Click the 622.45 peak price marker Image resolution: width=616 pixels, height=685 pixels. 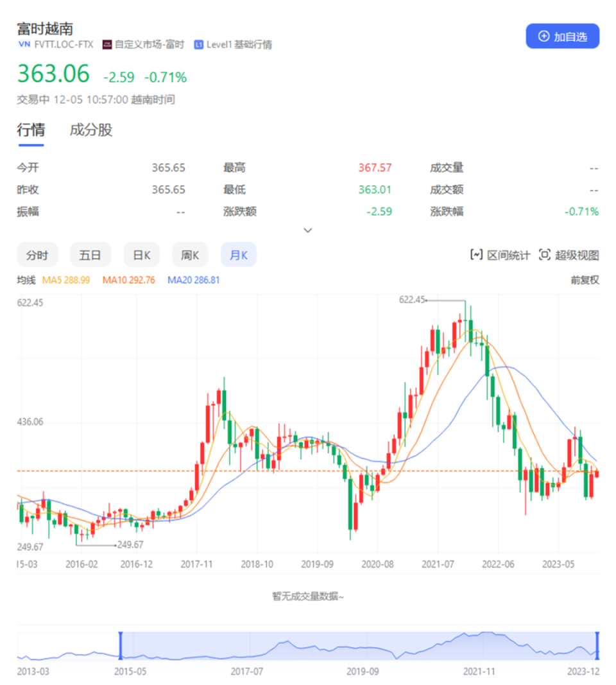(411, 299)
